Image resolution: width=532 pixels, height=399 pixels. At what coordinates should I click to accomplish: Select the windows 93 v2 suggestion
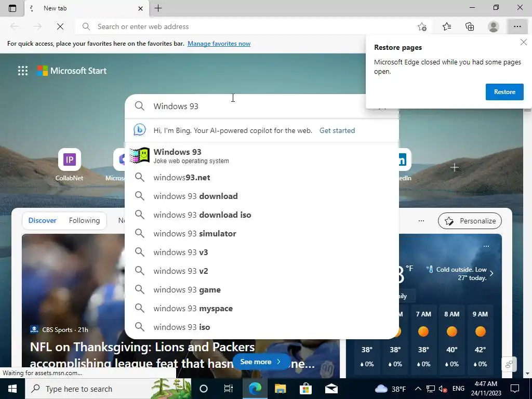262,271
